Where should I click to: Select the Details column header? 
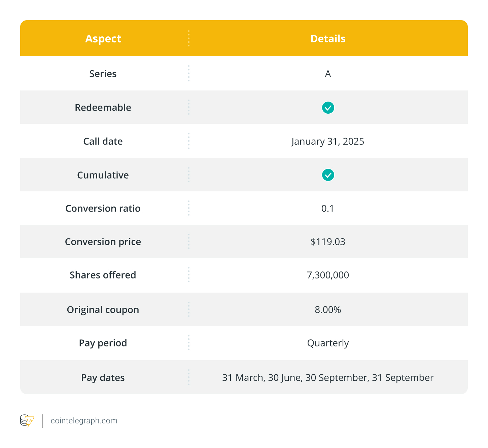tap(328, 39)
